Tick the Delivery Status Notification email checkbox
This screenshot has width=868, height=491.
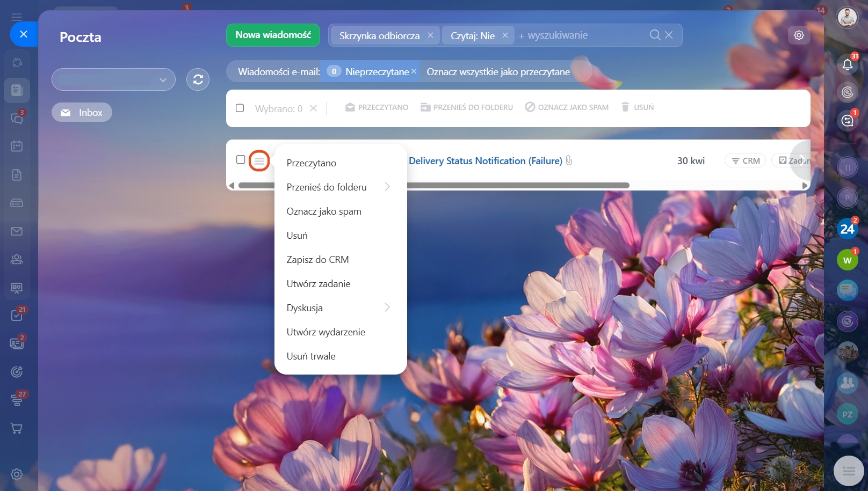pyautogui.click(x=241, y=159)
